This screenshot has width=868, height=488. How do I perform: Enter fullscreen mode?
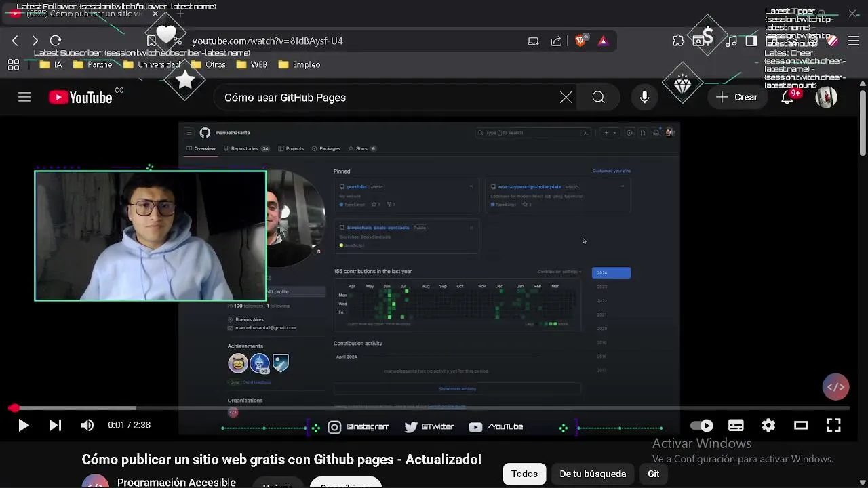833,426
